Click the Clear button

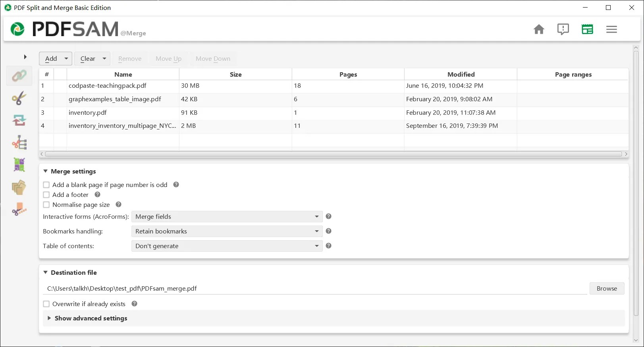(x=88, y=58)
